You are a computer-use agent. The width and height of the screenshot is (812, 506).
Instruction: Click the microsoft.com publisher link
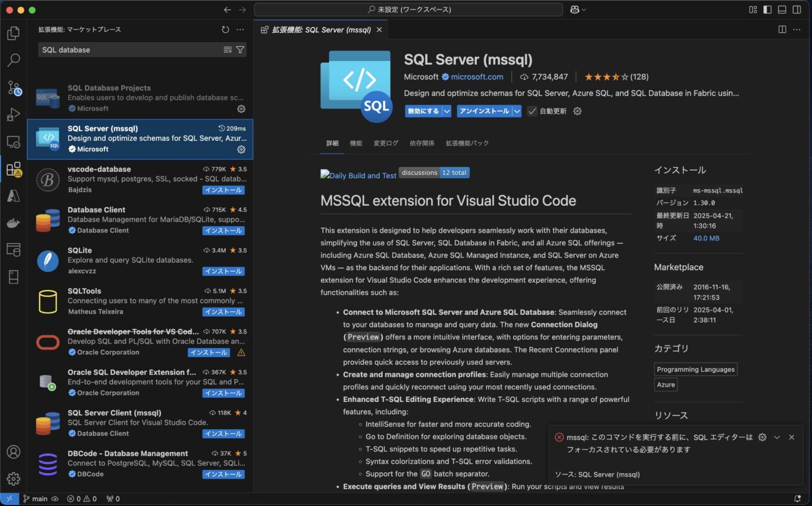477,77
